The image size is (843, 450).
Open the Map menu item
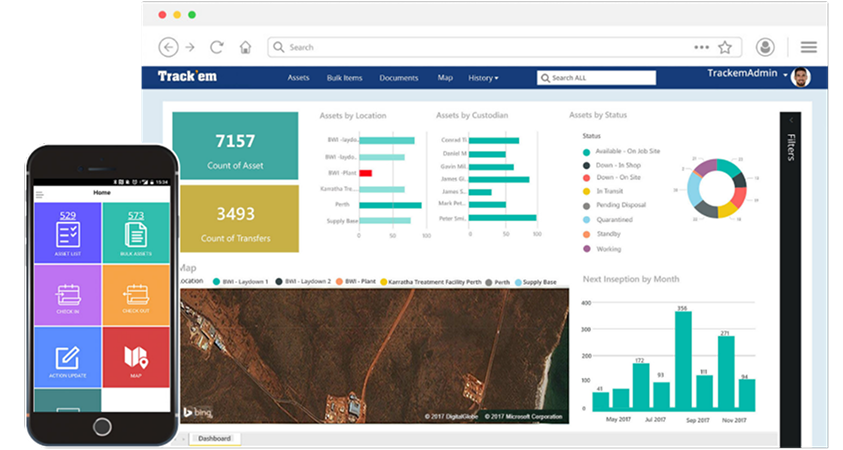[x=445, y=78]
